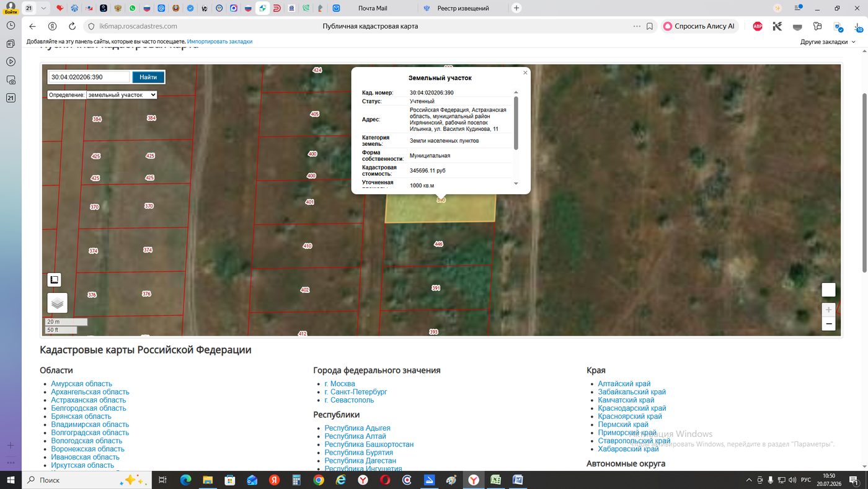Viewport: 868px width, 489px height.
Task: Open Word from taskbar
Action: [x=518, y=480]
